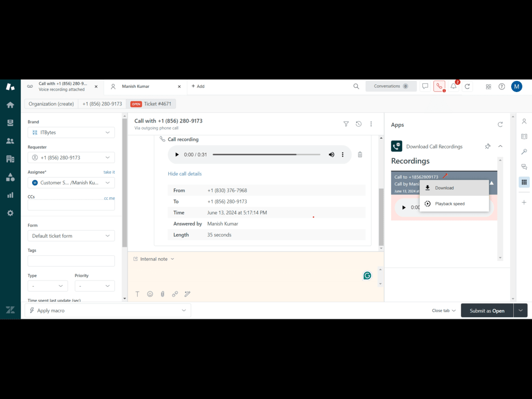Open the Home view in sidebar

pyautogui.click(x=10, y=104)
